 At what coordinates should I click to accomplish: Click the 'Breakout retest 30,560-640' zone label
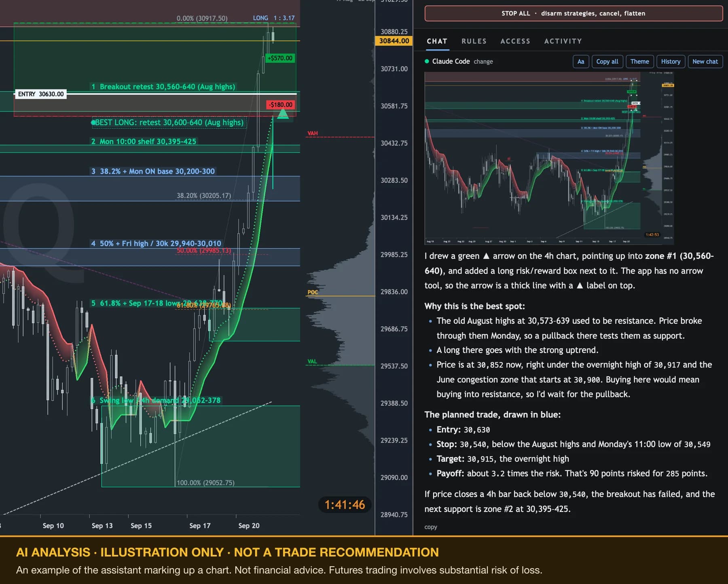163,87
